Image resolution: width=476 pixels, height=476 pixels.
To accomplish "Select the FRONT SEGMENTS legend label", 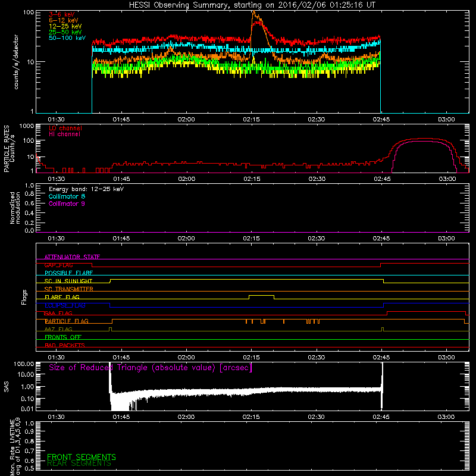I will [x=82, y=457].
